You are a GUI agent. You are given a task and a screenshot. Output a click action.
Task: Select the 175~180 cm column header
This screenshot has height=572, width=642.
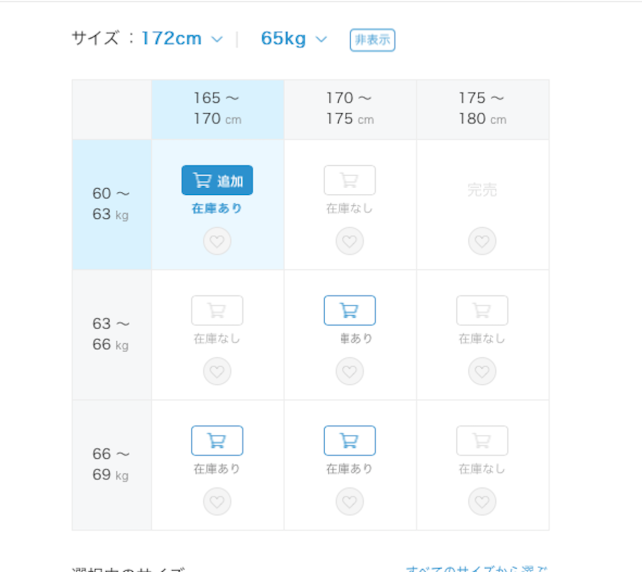coord(482,108)
